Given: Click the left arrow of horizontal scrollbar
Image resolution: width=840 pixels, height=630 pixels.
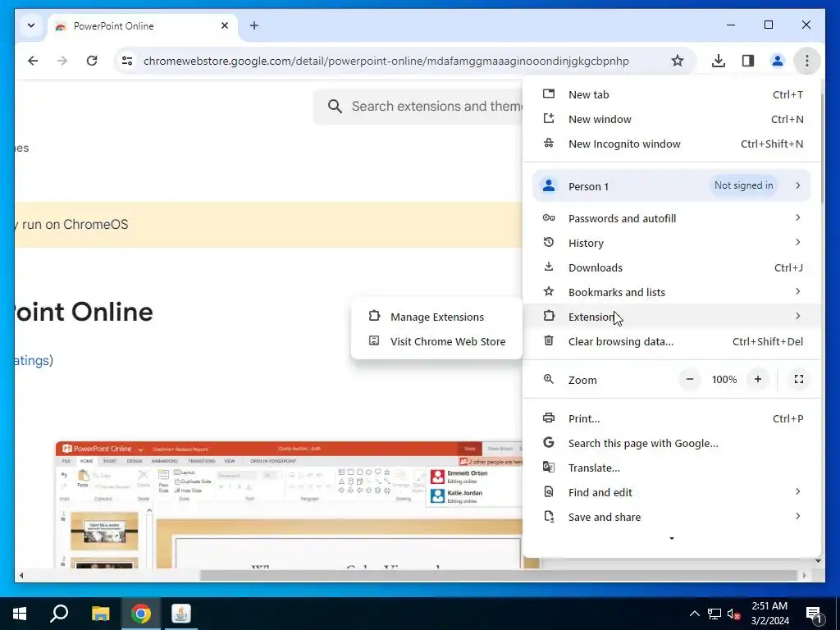Looking at the screenshot, I should point(21,575).
